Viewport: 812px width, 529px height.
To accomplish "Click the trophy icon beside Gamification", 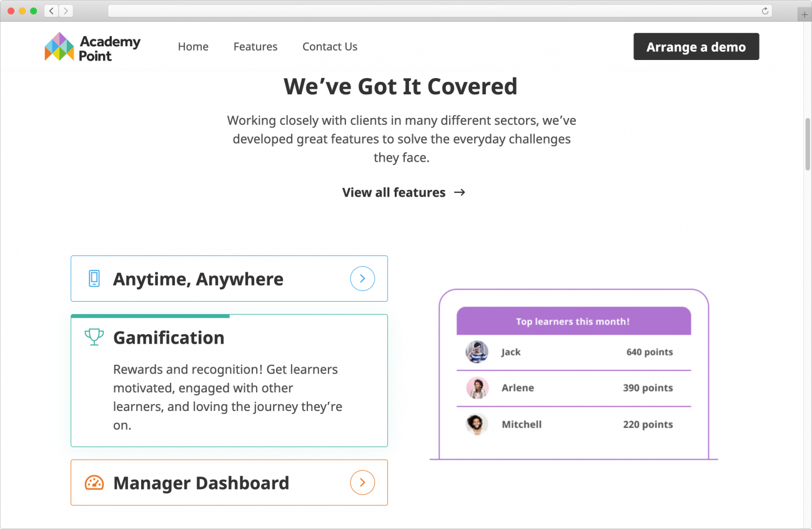I will [94, 337].
